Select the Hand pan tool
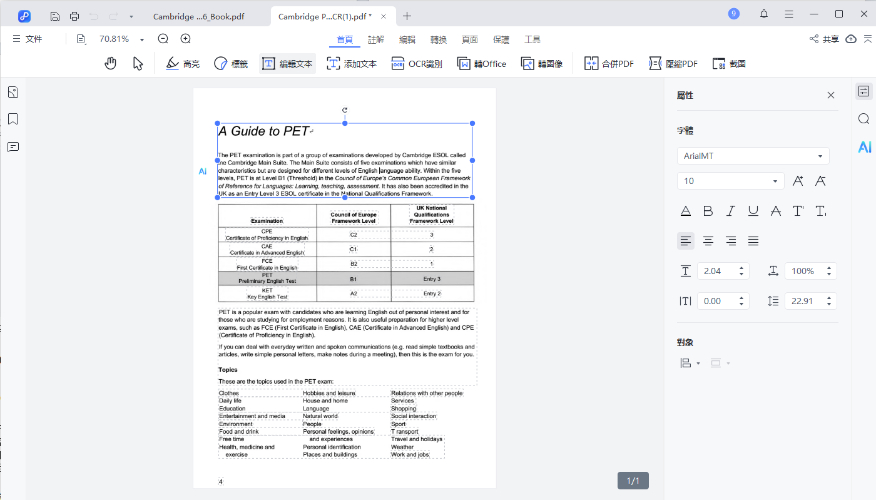The image size is (876, 500). (111, 63)
